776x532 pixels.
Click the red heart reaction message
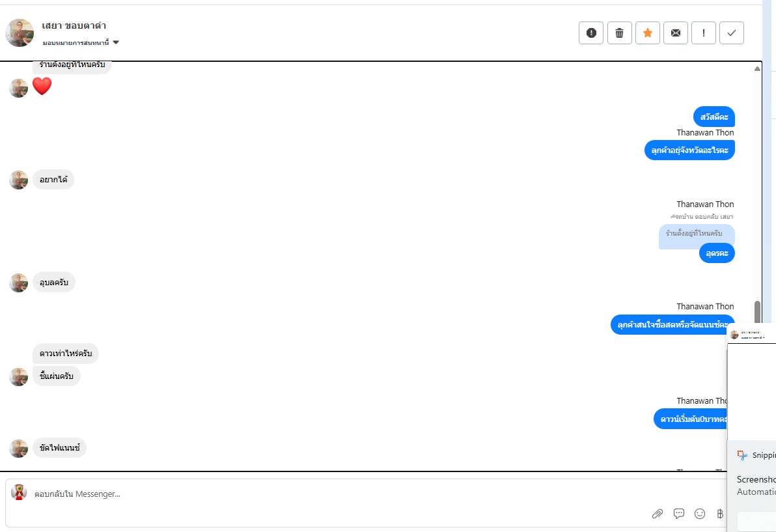(x=42, y=86)
